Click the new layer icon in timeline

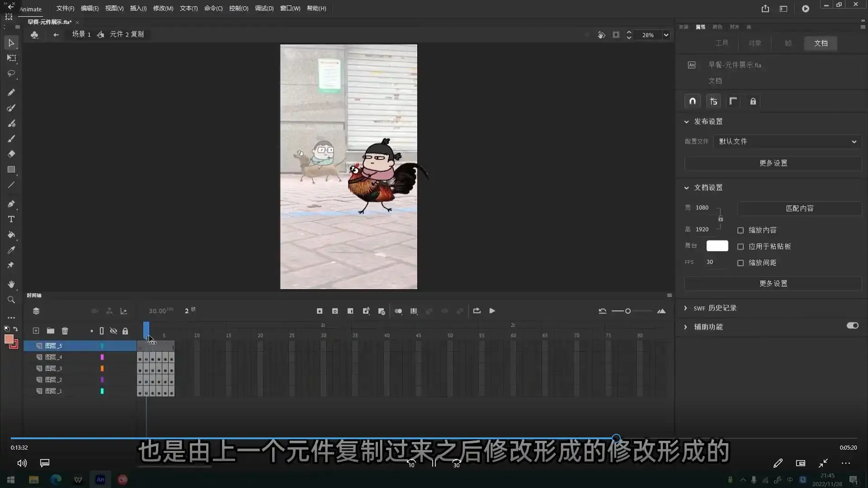[x=36, y=331]
